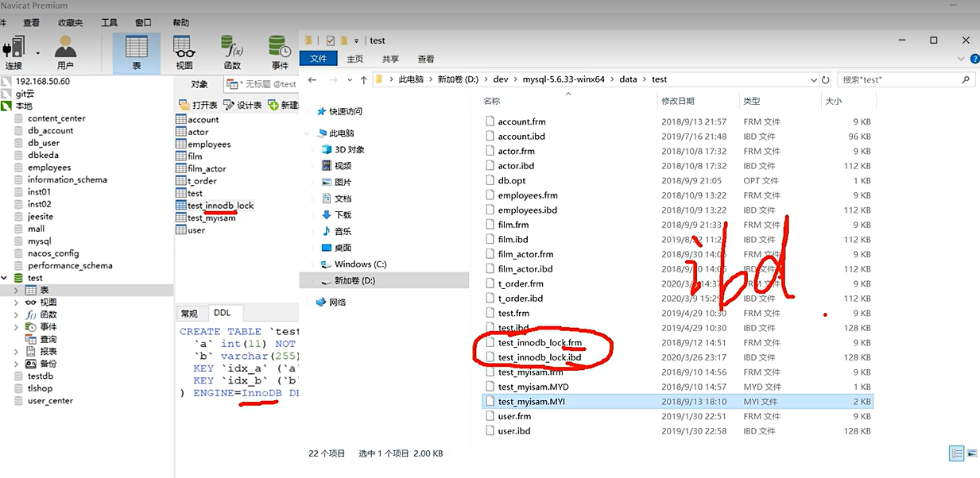Open the 用户 (User) toolbar icon

tap(65, 52)
